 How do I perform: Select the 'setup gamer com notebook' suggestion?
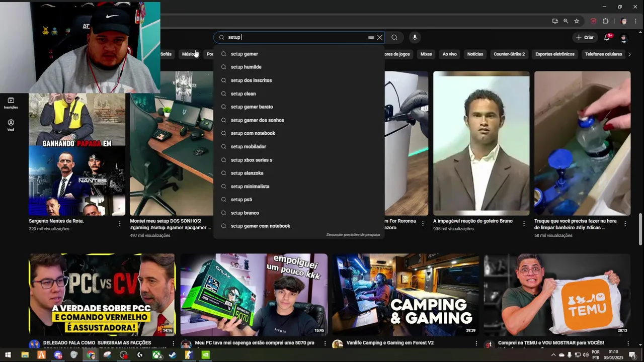click(299, 226)
